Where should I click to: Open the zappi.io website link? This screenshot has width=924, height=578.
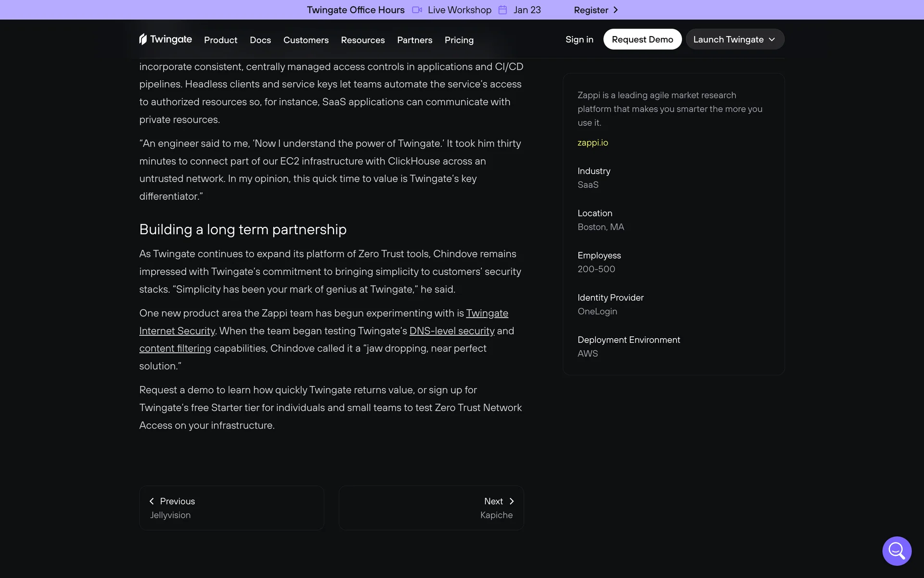592,143
